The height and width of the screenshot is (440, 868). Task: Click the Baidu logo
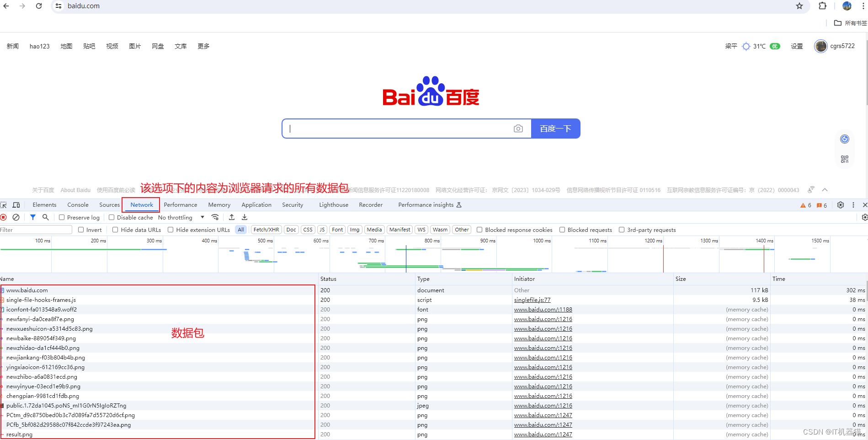point(431,91)
